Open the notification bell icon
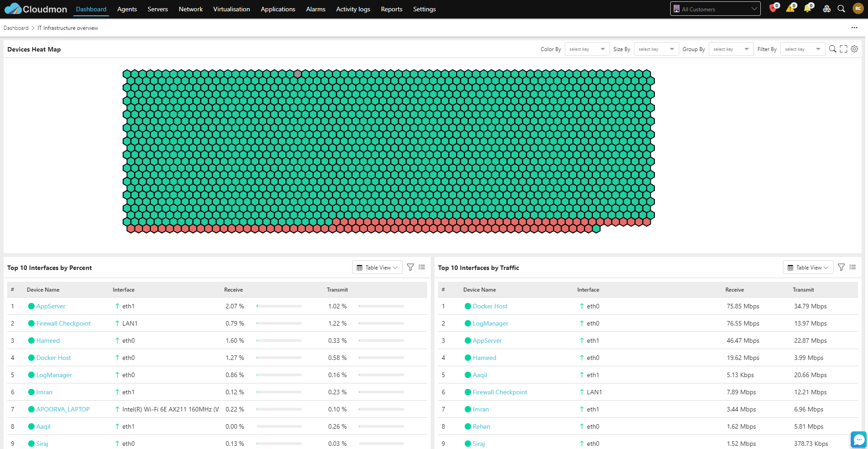 pyautogui.click(x=807, y=9)
